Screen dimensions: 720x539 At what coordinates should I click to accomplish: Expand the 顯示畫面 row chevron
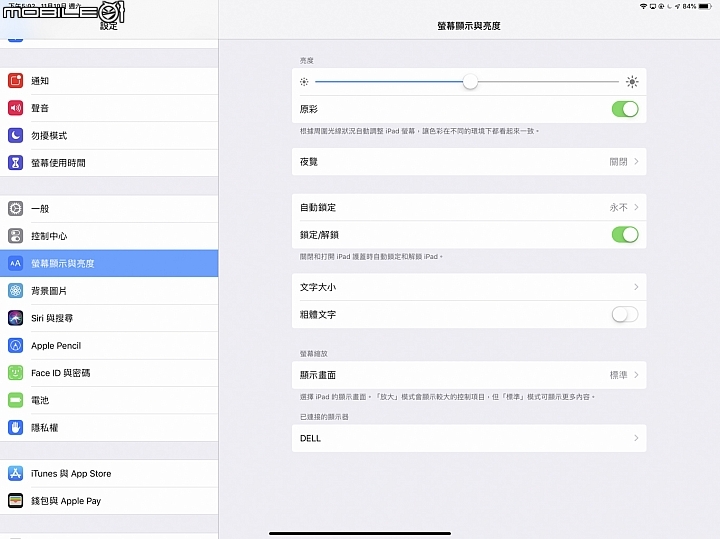click(x=636, y=375)
